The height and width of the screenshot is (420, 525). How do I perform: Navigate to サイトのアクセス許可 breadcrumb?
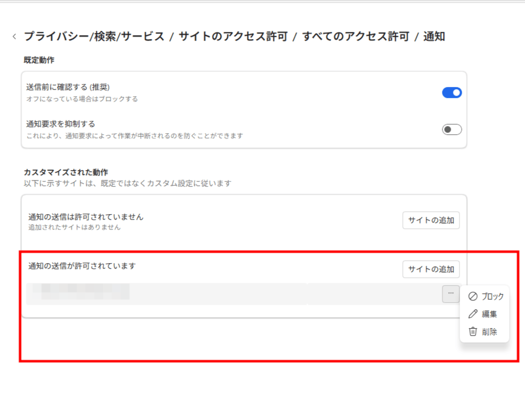tap(233, 37)
